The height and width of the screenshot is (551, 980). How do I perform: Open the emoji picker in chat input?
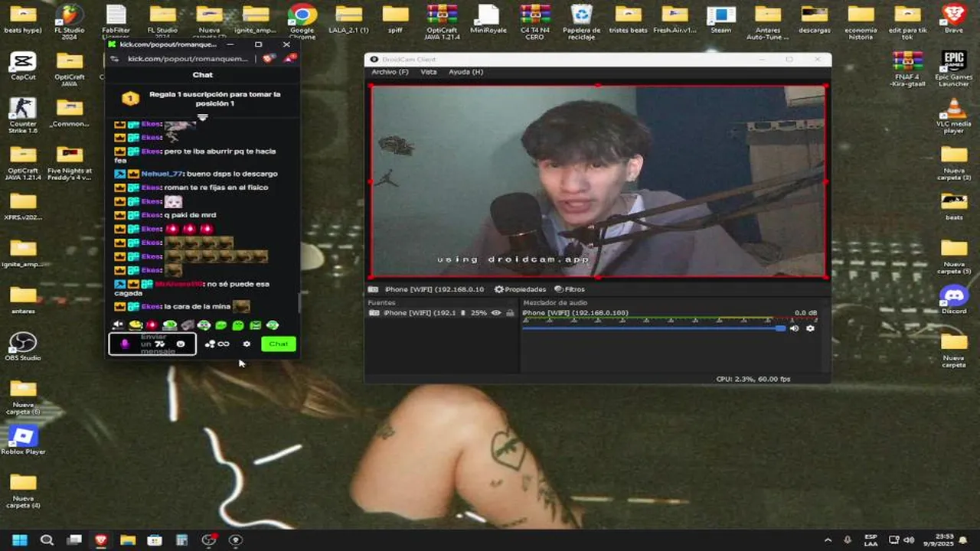[181, 344]
